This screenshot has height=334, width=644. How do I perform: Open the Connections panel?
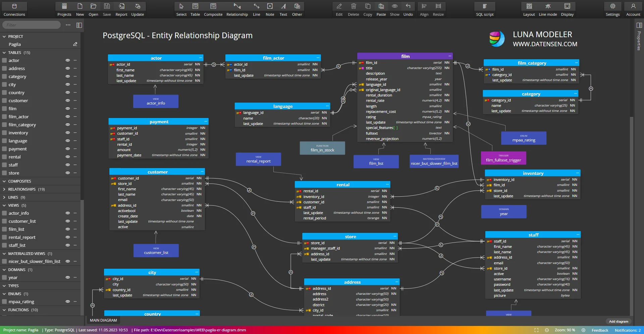pos(14,8)
